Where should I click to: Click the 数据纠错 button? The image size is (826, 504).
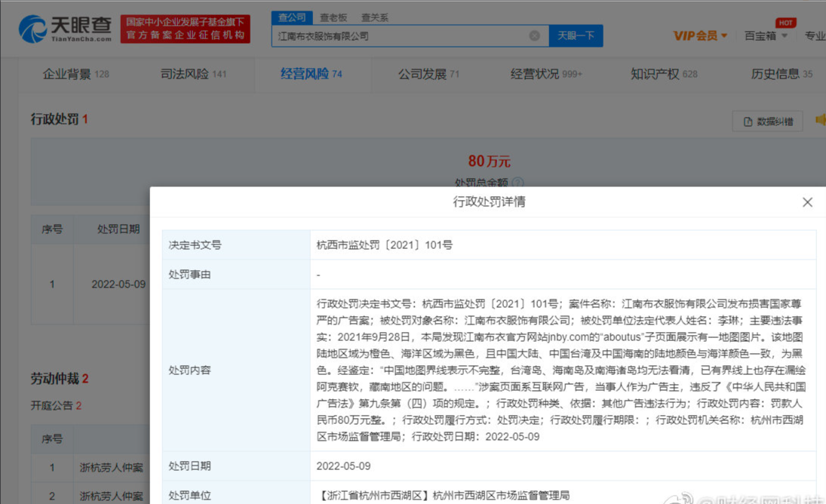[767, 121]
